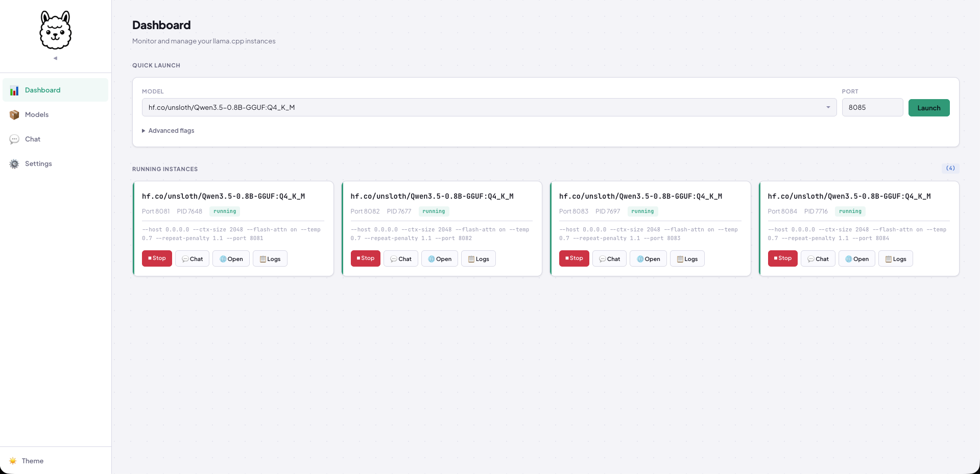Open the port 8081 instance in browser

231,258
